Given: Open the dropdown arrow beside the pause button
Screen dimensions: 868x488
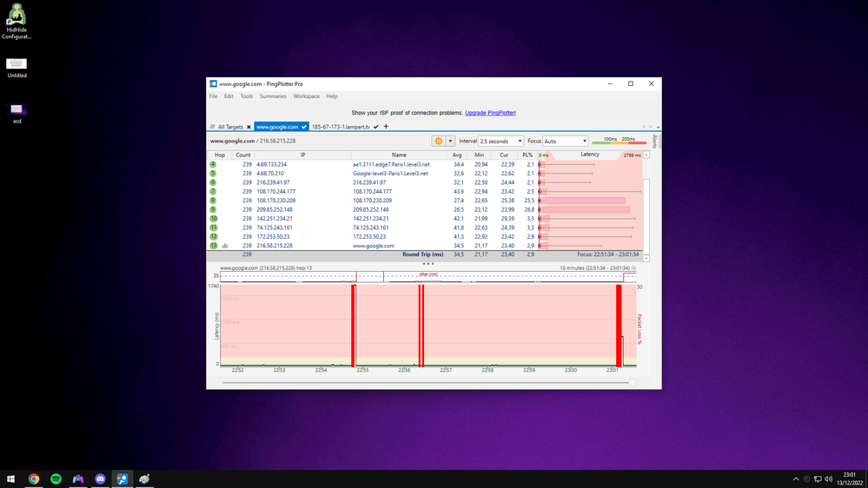Looking at the screenshot, I should coord(450,141).
